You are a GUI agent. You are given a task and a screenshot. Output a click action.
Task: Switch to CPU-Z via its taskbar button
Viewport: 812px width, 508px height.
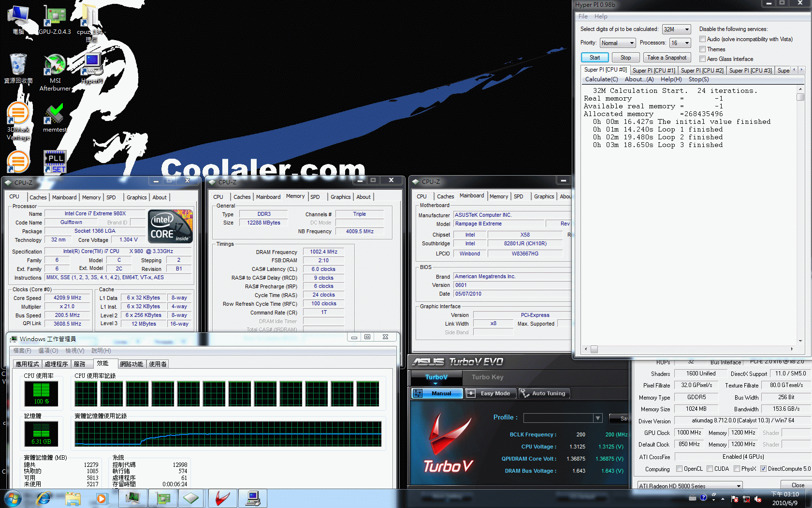[x=191, y=498]
